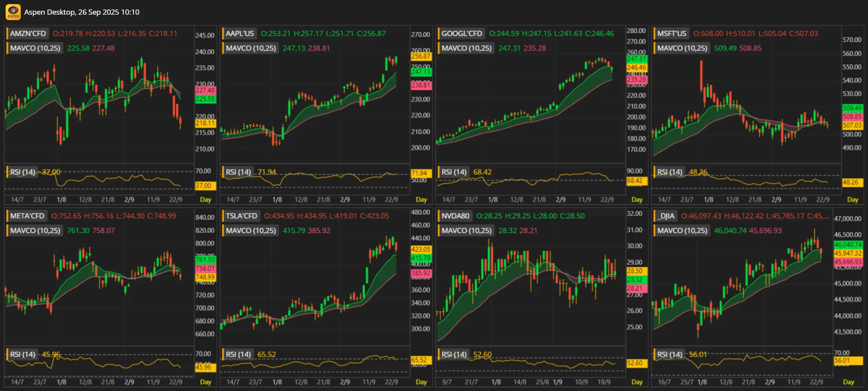Image resolution: width=868 pixels, height=391 pixels.
Task: Open the Day timeframe selector on NVDA80 chart
Action: (x=637, y=382)
